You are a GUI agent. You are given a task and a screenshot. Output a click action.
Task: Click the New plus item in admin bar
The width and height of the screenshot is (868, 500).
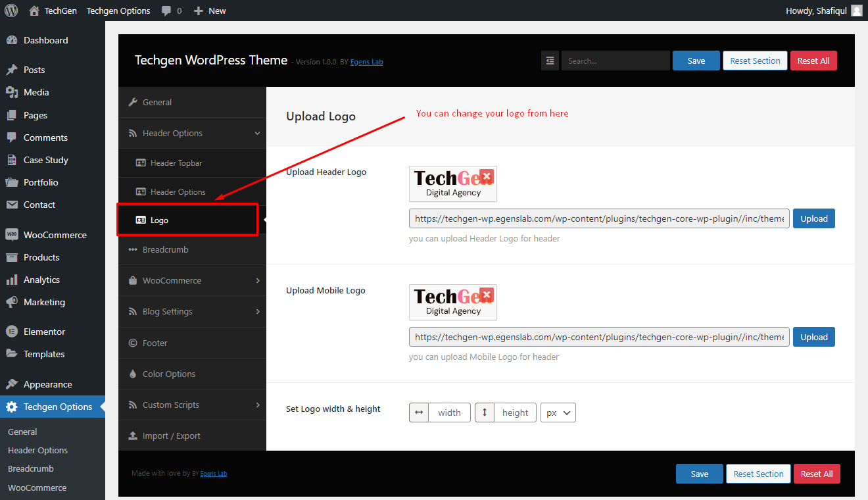(x=210, y=11)
